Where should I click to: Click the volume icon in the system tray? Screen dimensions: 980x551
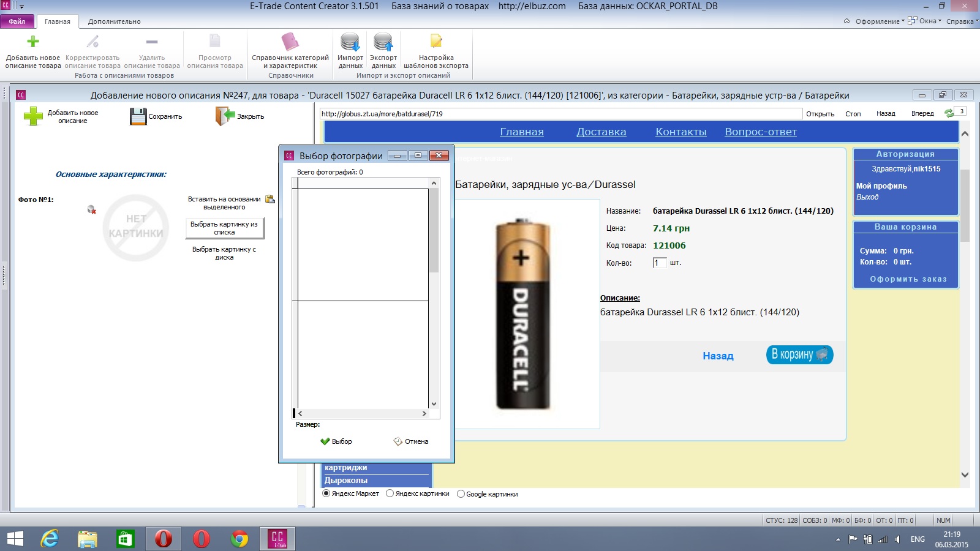(897, 539)
